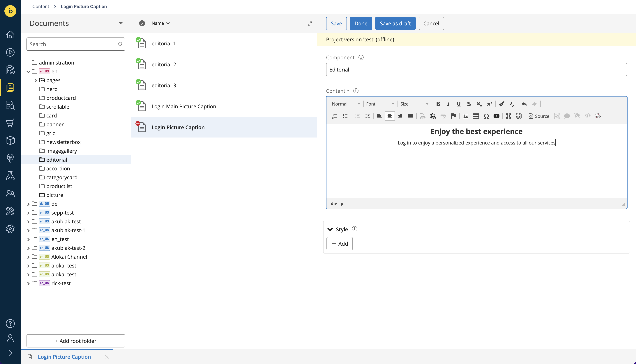
Task: Click the Add root folder button
Action: point(76,341)
